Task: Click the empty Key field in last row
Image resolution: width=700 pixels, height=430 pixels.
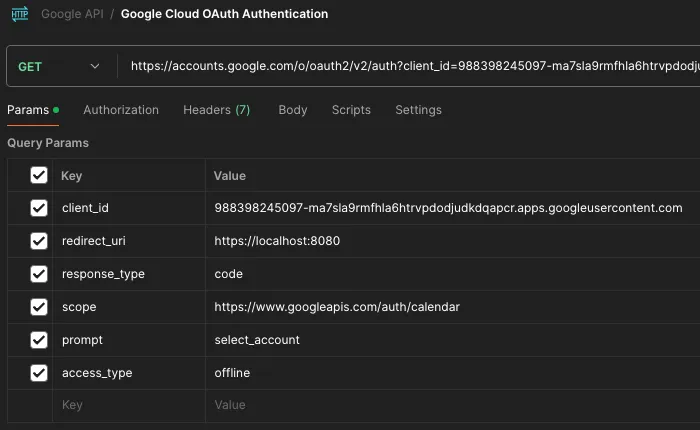Action: [128, 405]
